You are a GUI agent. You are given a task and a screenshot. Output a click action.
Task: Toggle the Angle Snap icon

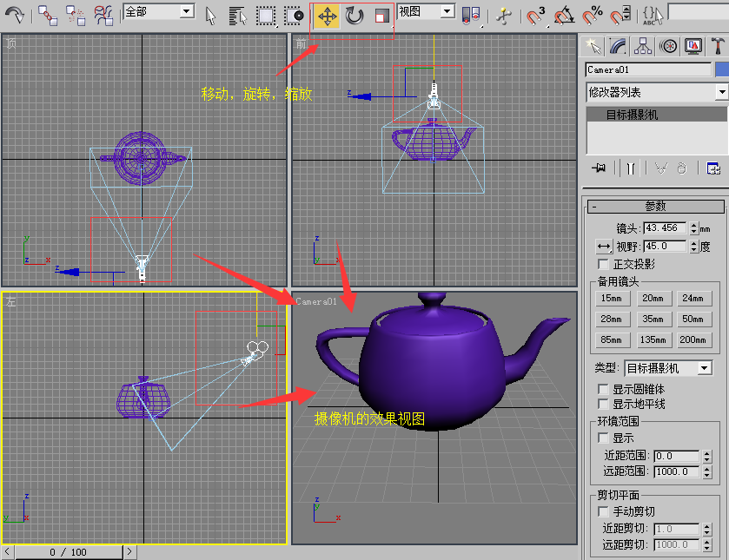pyautogui.click(x=565, y=16)
